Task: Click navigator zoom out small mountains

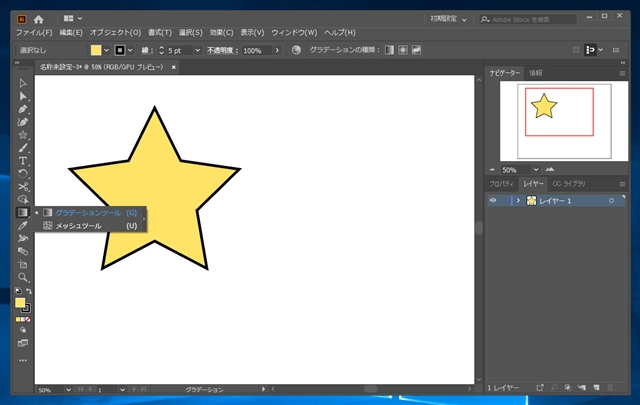Action: [492, 169]
